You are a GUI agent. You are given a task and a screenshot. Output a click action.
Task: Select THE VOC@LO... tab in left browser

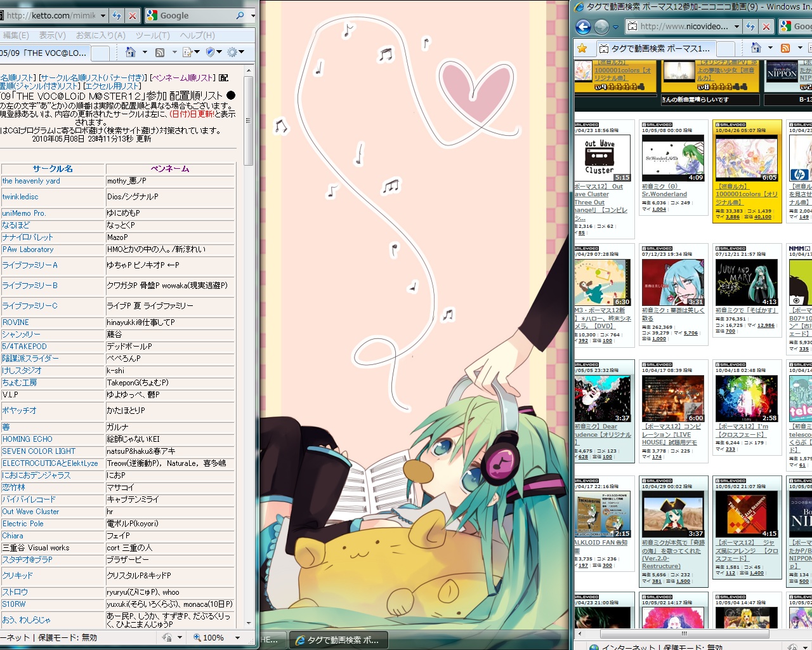click(x=45, y=53)
